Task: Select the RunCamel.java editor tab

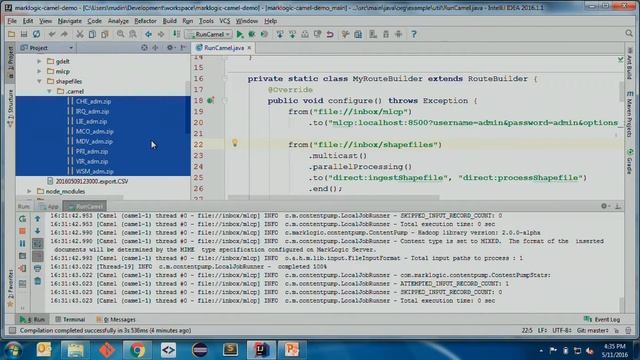Action: coord(224,48)
